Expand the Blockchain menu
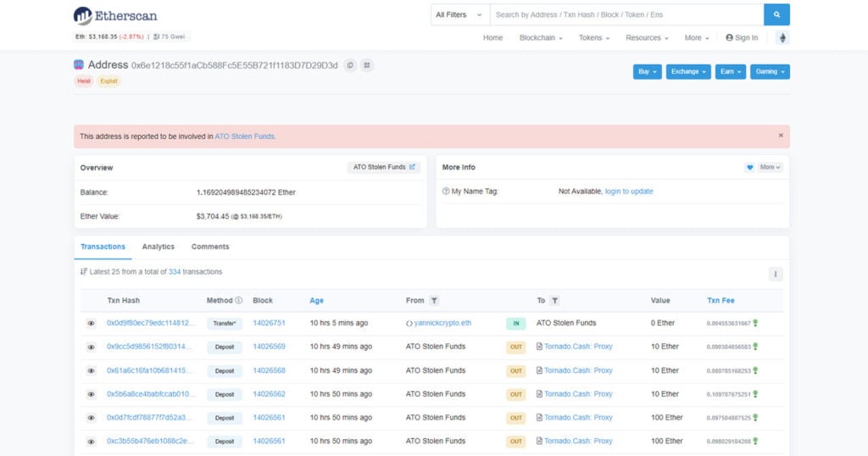 tap(541, 37)
